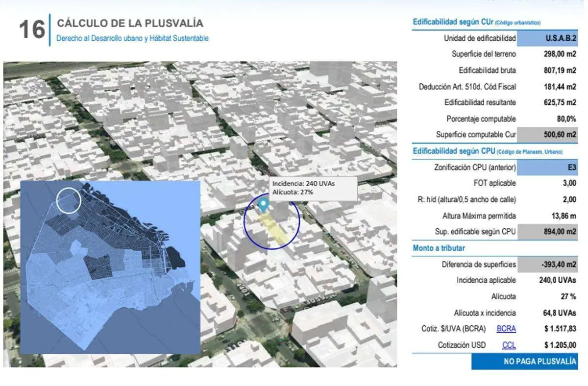
Task: Click the 'Diferencia de superficies' label
Action: coord(479,265)
